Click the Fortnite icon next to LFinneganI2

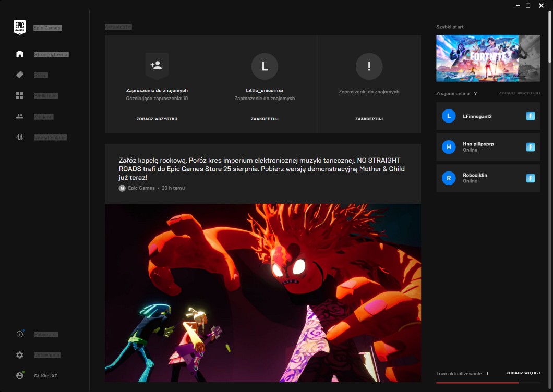(x=531, y=116)
